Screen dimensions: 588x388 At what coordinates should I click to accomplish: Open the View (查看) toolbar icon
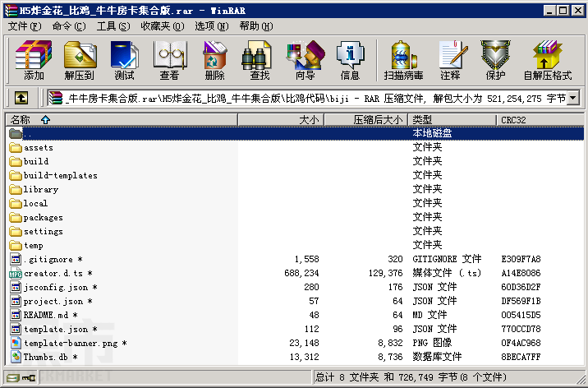(x=169, y=60)
